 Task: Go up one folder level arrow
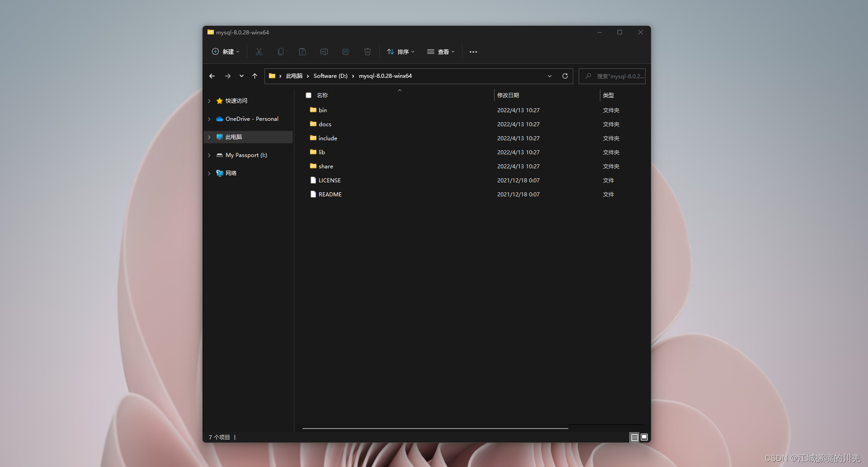[255, 76]
